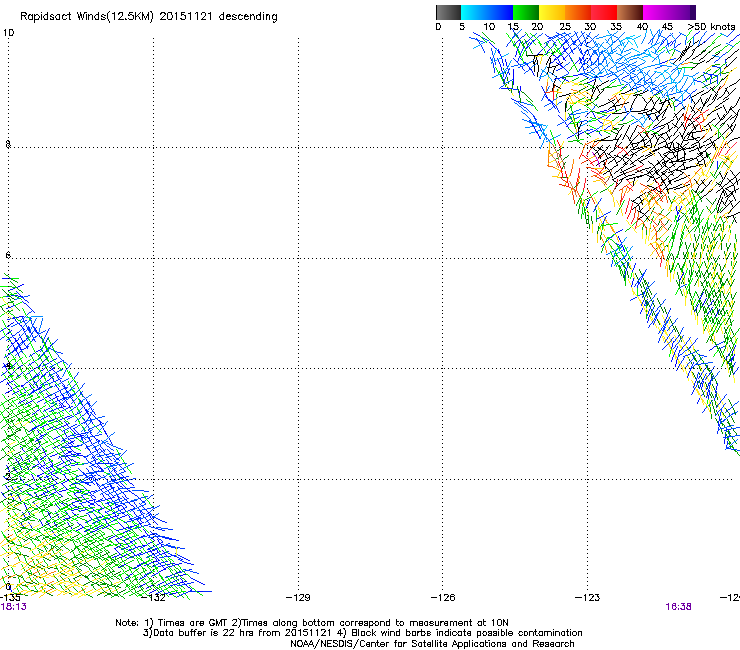Click the latitude label 6
Image resolution: width=740 pixels, height=650 pixels.
click(8, 255)
